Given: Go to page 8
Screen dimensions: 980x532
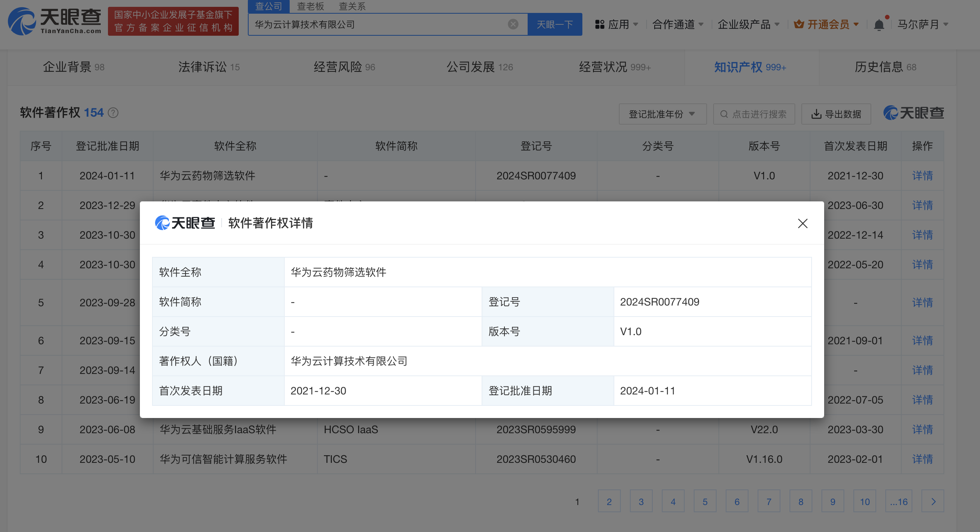Looking at the screenshot, I should tap(801, 501).
